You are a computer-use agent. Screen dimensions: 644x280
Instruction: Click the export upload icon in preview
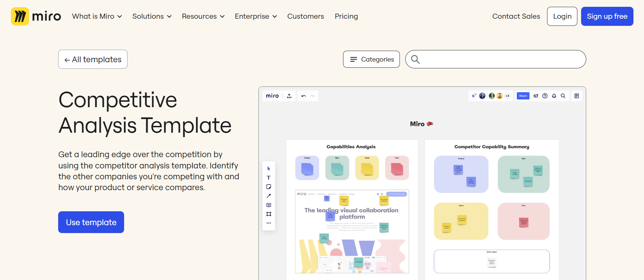(x=289, y=96)
